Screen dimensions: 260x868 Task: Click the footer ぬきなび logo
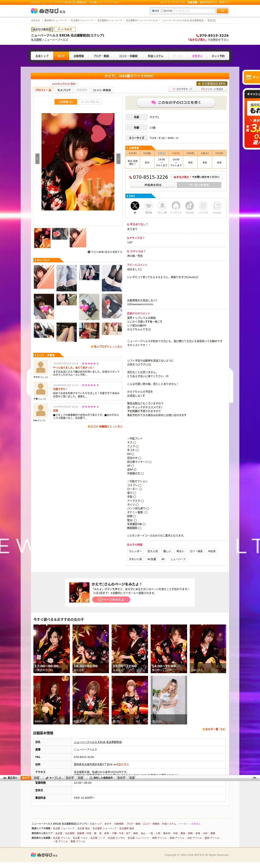click(x=44, y=855)
